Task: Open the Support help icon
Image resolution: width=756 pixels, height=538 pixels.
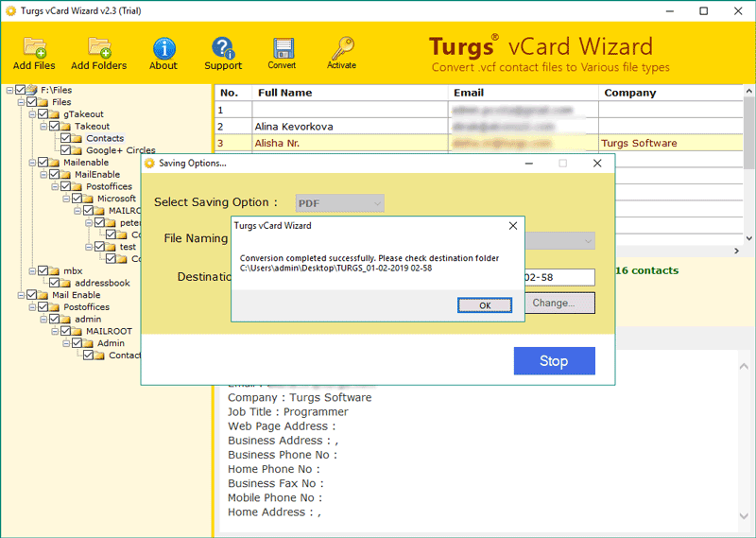Action: (223, 54)
